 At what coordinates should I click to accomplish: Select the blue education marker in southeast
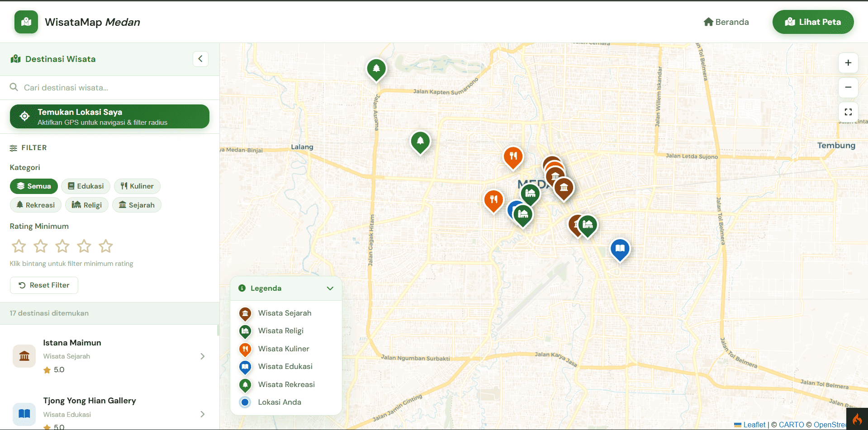point(620,249)
